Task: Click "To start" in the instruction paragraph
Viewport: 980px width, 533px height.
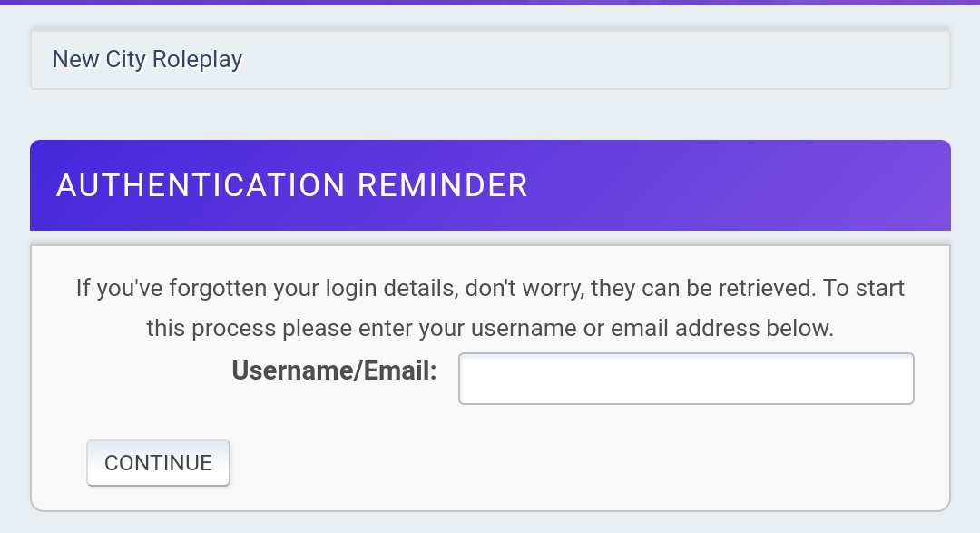Action: [x=864, y=288]
